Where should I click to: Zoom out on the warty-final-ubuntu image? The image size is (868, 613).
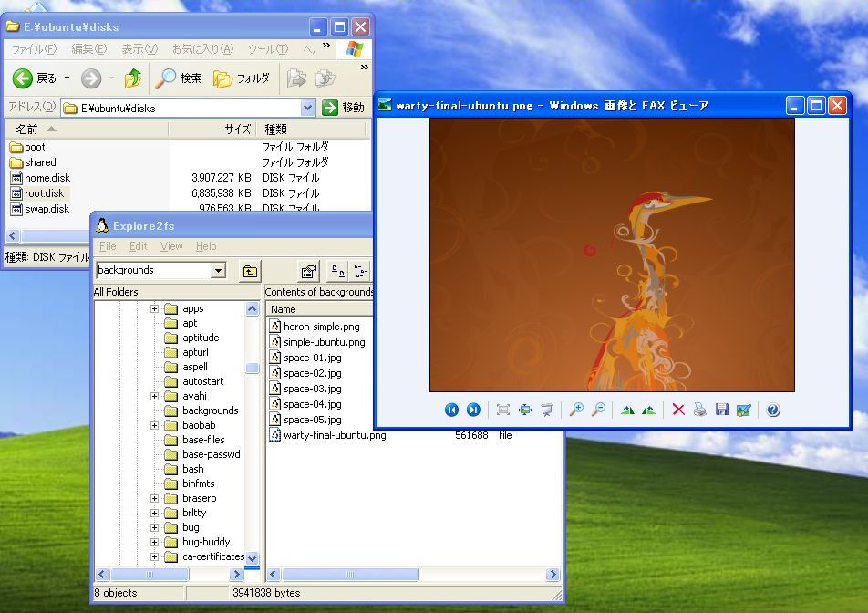pos(598,410)
